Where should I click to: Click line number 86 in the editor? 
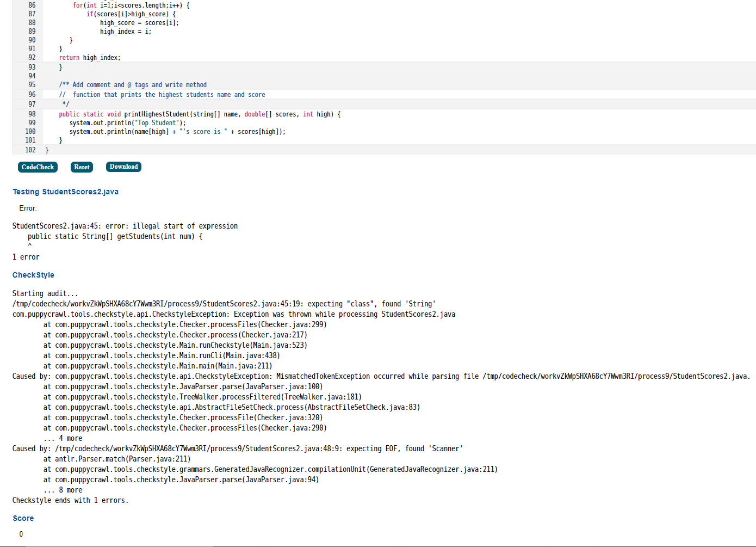tap(32, 5)
